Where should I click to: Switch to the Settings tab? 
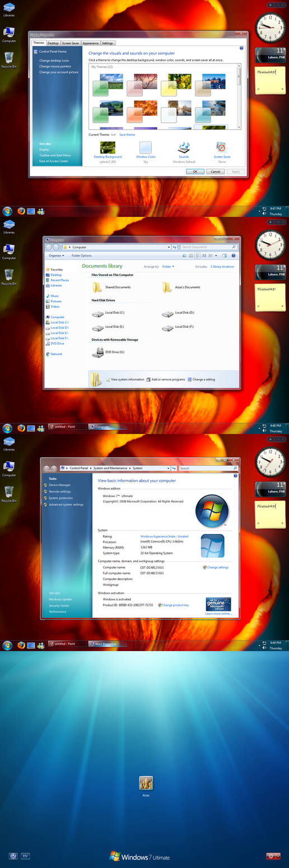coord(108,43)
